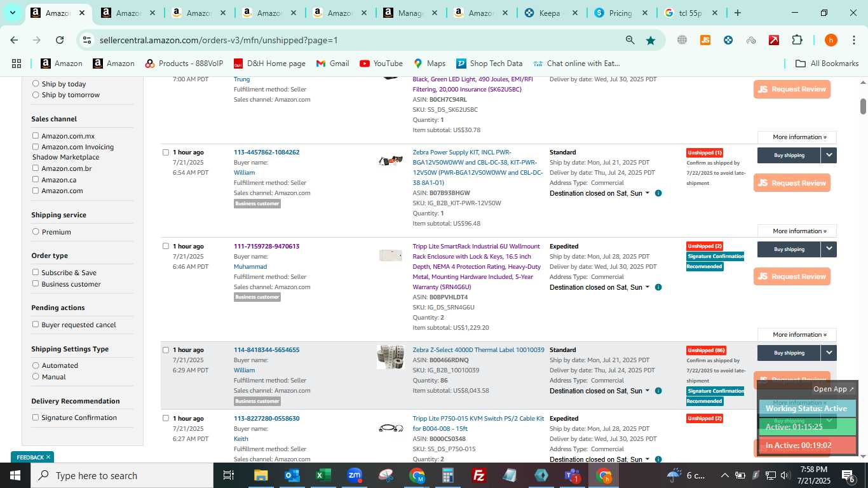The image size is (868, 488).
Task: Bookmark this page with star icon
Action: tap(651, 40)
